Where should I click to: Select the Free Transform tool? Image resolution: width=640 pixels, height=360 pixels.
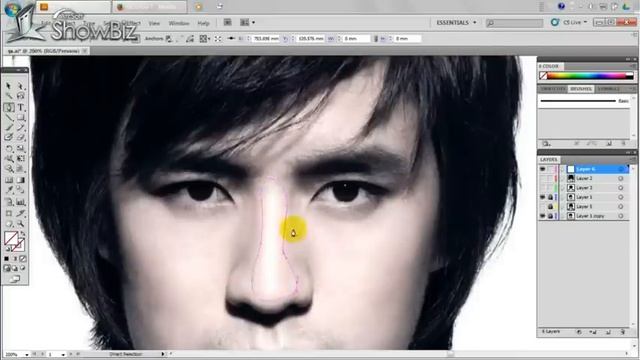(21, 159)
